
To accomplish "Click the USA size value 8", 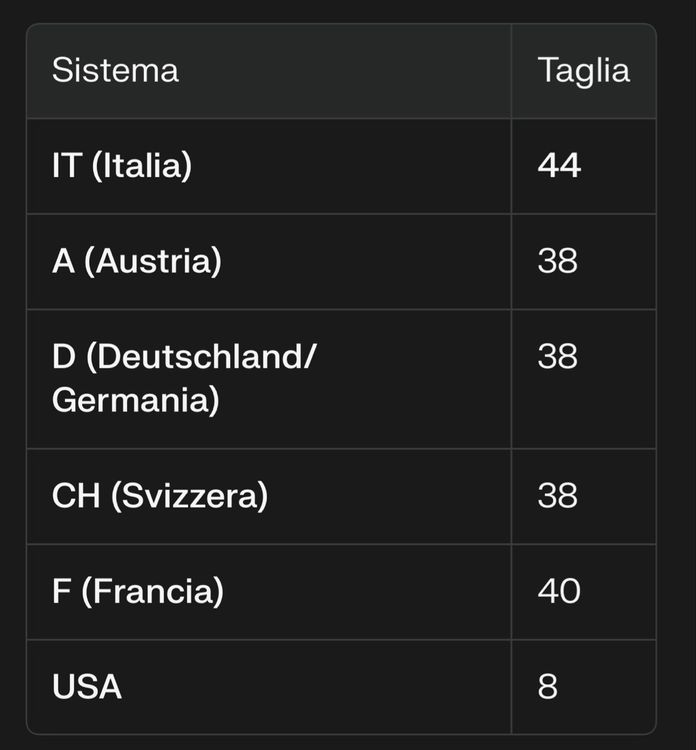I will tap(548, 686).
